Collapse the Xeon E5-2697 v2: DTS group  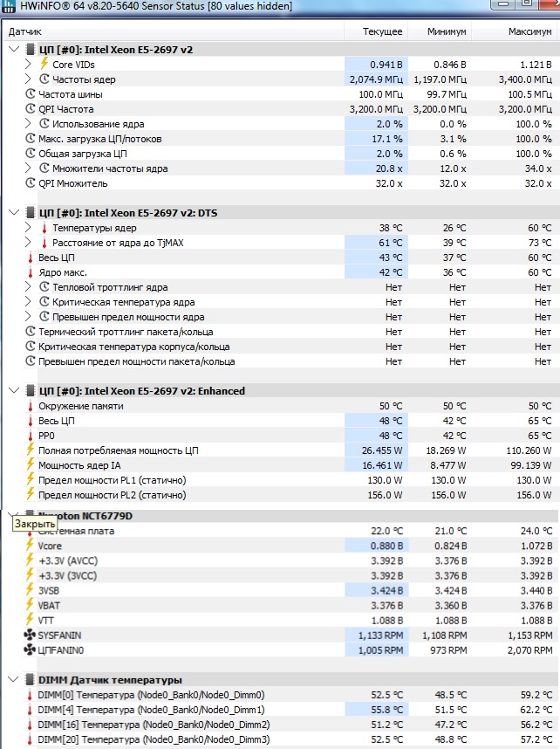click(14, 213)
